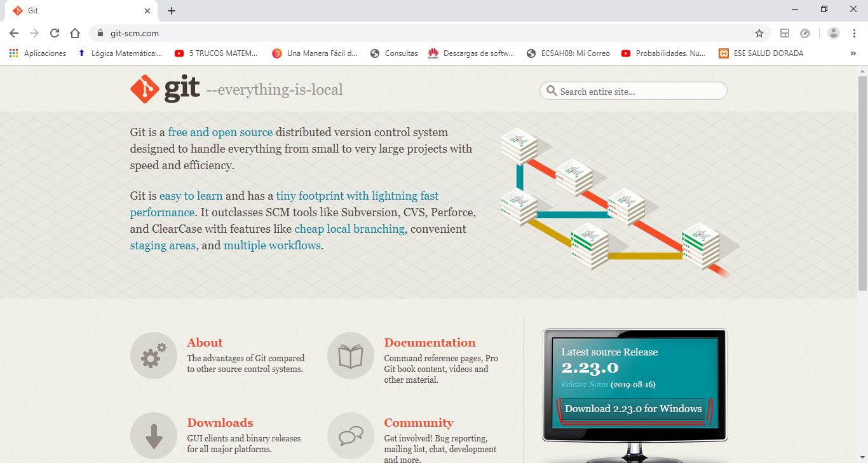Image resolution: width=868 pixels, height=463 pixels.
Task: Open Lógica Matemática bookmark
Action: (x=120, y=53)
